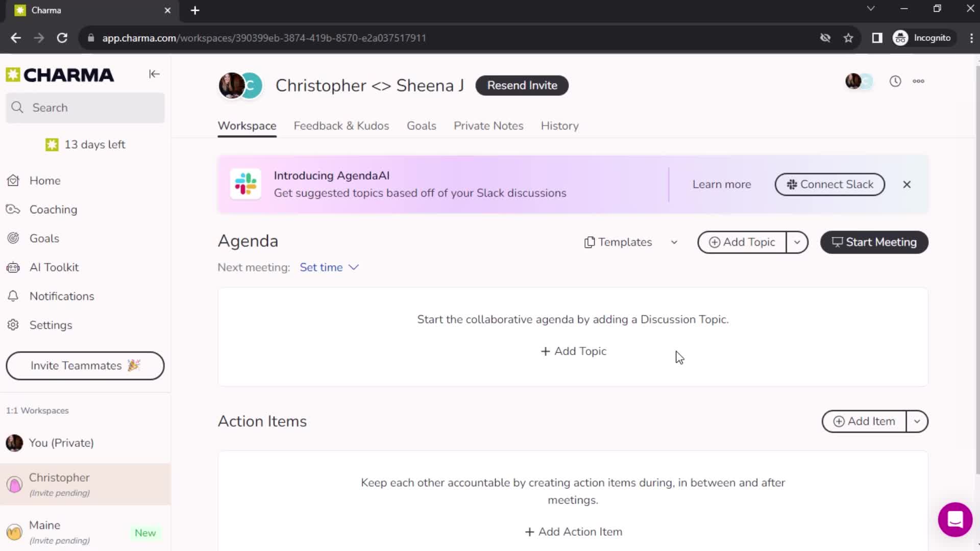Expand Add Topic dropdown arrow
The height and width of the screenshot is (551, 980).
click(797, 242)
